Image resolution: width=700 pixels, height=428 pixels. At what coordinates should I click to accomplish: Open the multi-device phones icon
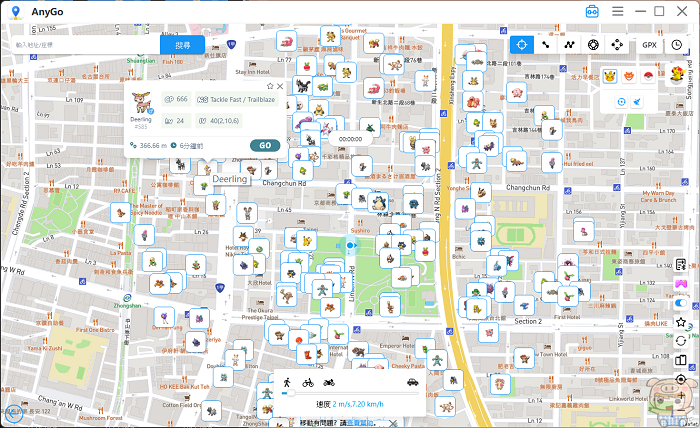(x=681, y=360)
